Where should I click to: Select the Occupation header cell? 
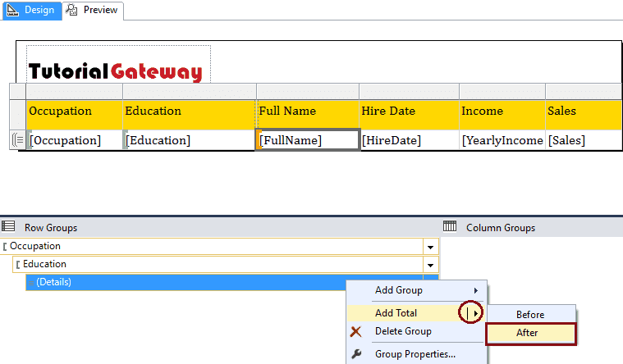pyautogui.click(x=75, y=114)
